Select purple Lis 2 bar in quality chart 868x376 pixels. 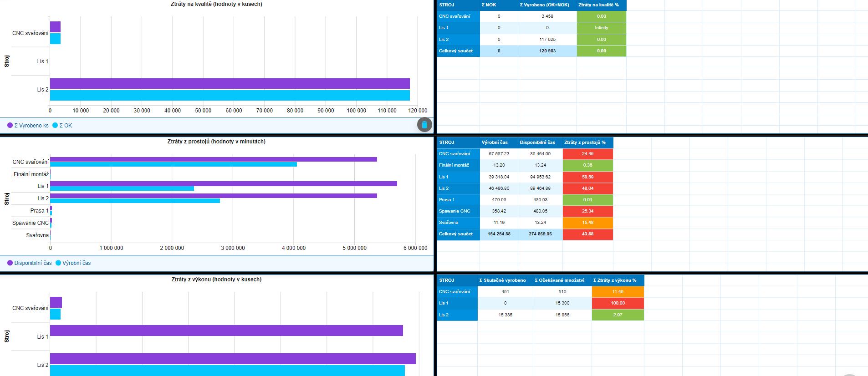pos(230,83)
